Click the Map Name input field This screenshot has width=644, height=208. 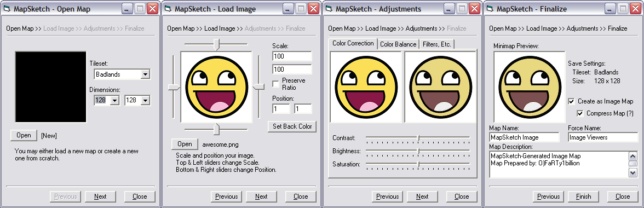pyautogui.click(x=525, y=137)
